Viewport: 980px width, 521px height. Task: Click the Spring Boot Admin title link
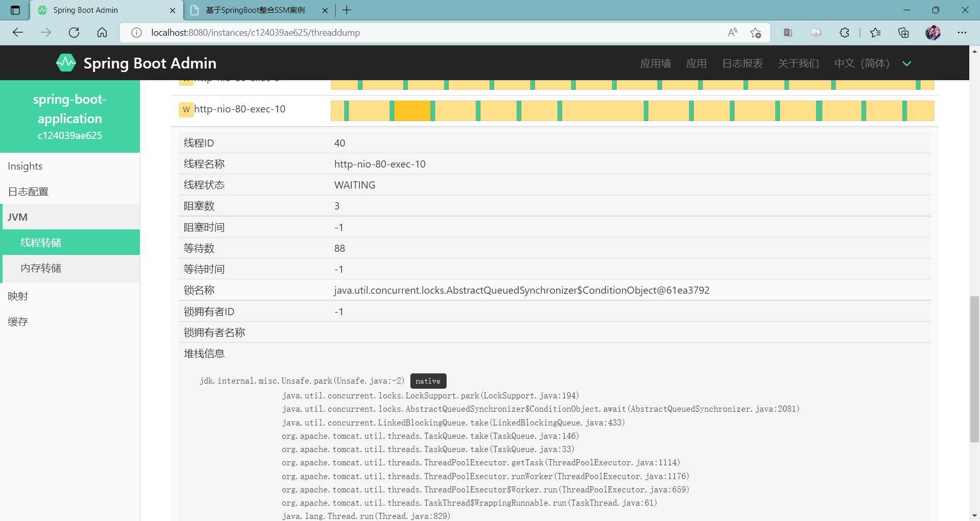pyautogui.click(x=150, y=63)
